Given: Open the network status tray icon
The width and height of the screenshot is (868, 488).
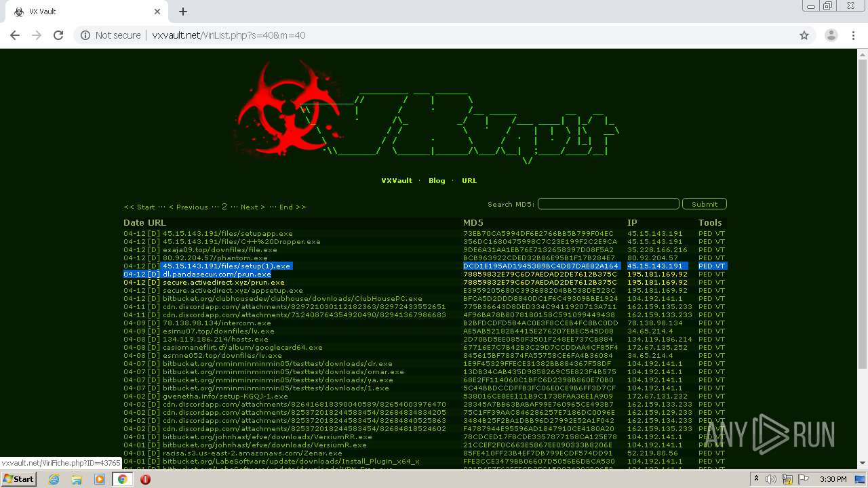Looking at the screenshot, I should click(787, 479).
